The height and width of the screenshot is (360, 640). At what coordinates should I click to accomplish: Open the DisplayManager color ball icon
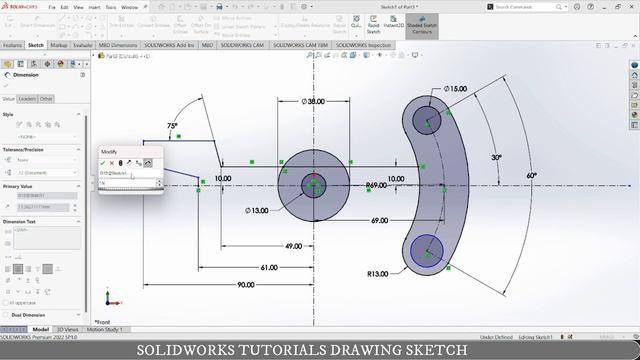[x=60, y=64]
